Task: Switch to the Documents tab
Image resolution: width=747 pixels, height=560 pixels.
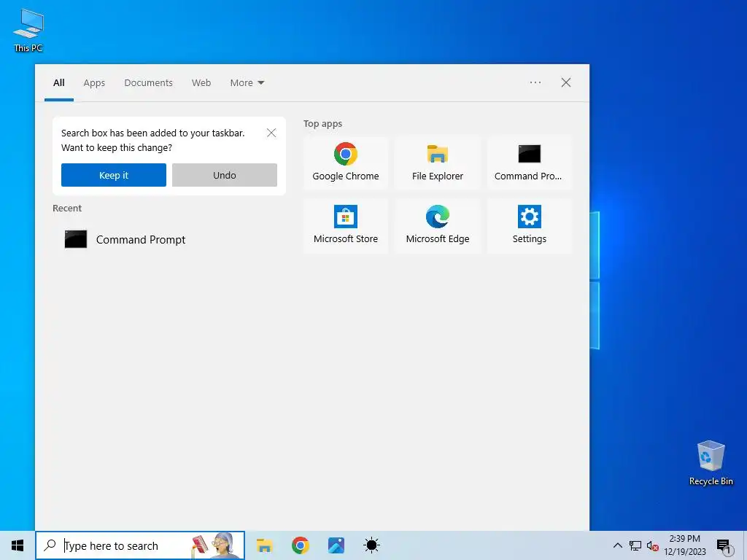Action: (x=148, y=83)
